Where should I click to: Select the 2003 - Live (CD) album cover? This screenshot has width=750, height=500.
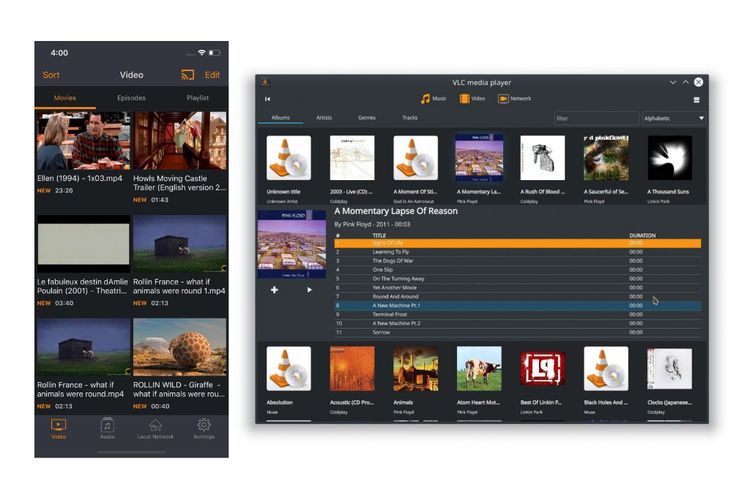tap(352, 158)
